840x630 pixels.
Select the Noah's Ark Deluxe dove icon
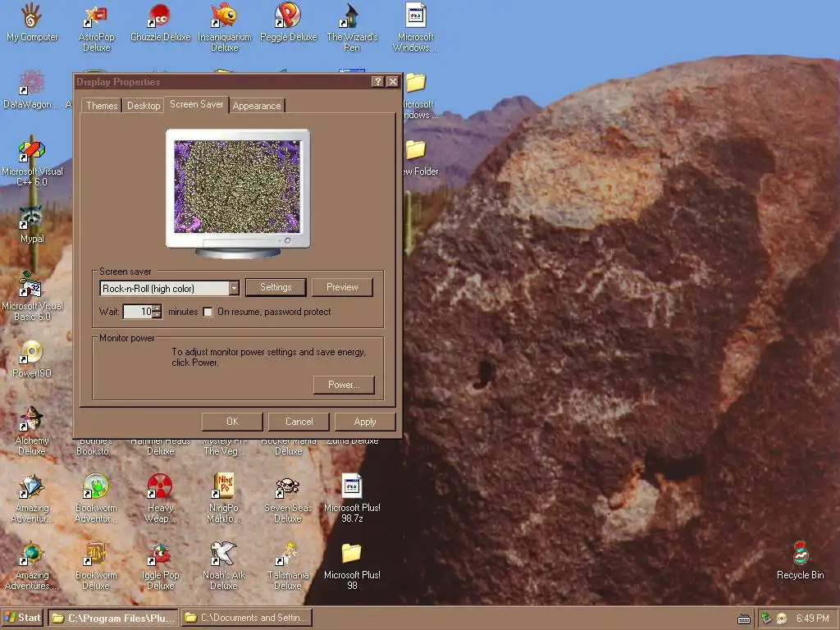[x=224, y=554]
